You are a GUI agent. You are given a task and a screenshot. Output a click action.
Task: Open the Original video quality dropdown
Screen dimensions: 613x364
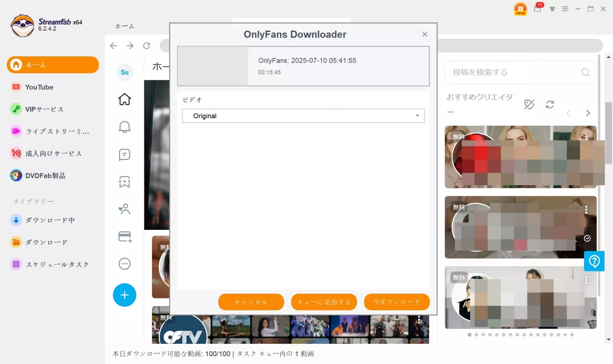click(x=303, y=116)
